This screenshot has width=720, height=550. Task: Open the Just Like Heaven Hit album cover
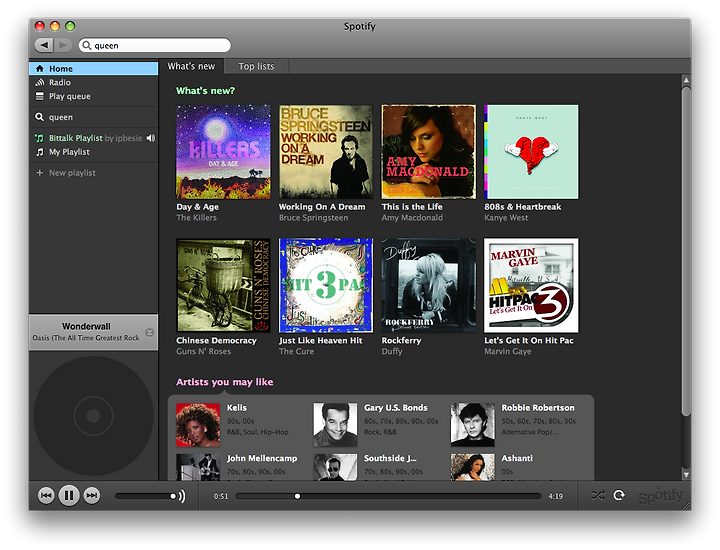326,285
